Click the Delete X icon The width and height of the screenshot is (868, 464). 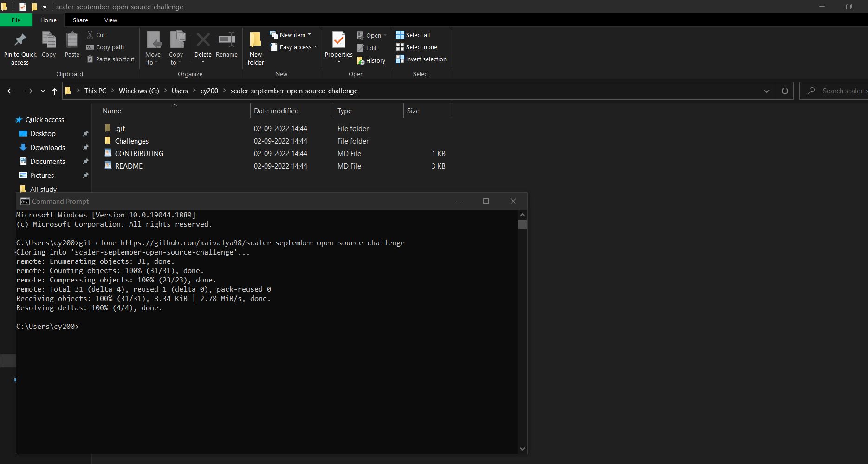pyautogui.click(x=203, y=40)
